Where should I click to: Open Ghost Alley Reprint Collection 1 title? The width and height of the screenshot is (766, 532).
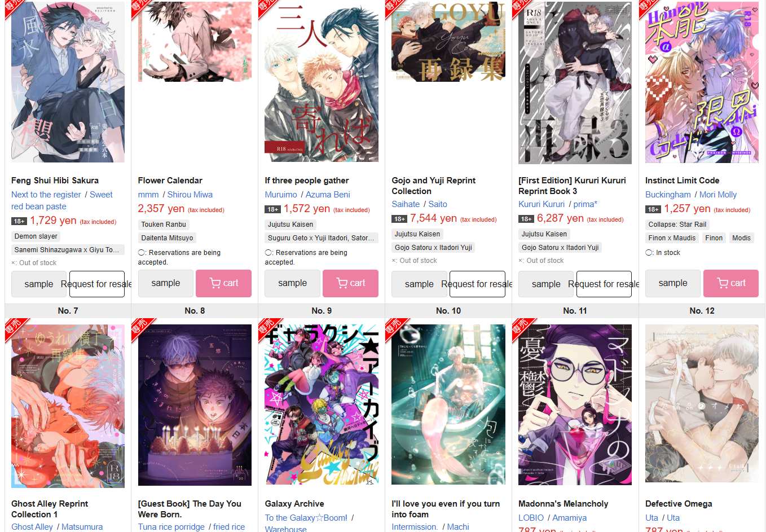tap(50, 509)
